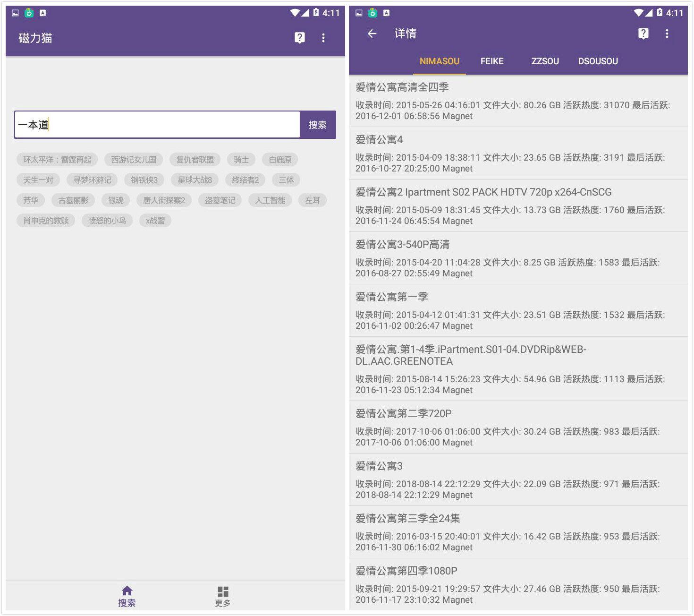Open result 爱情公寓第四季1080P

pyautogui.click(x=518, y=585)
